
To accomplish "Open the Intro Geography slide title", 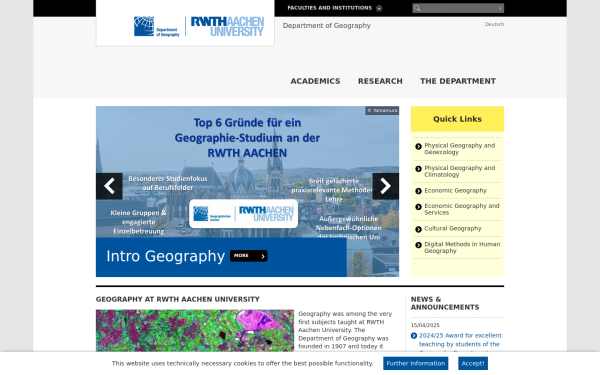I will click(x=165, y=256).
